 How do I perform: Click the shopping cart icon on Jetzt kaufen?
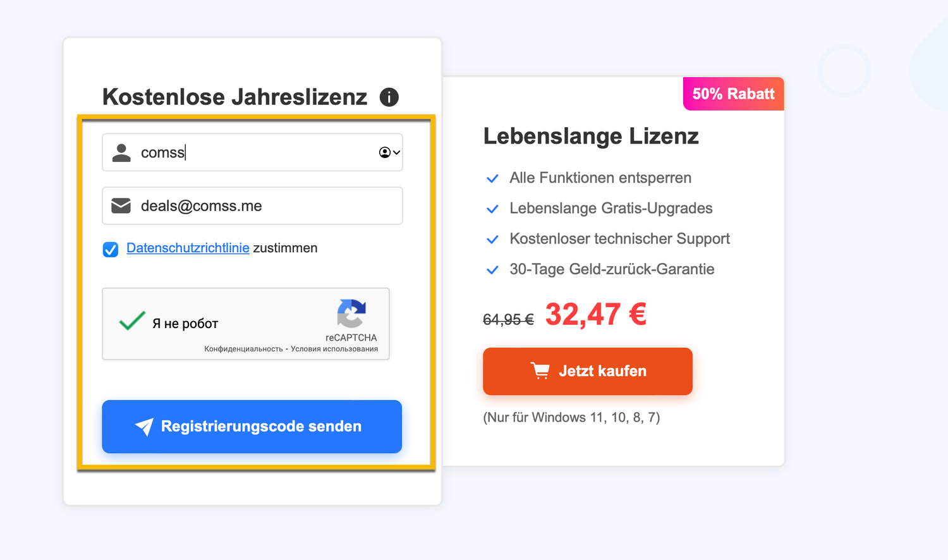(x=540, y=371)
